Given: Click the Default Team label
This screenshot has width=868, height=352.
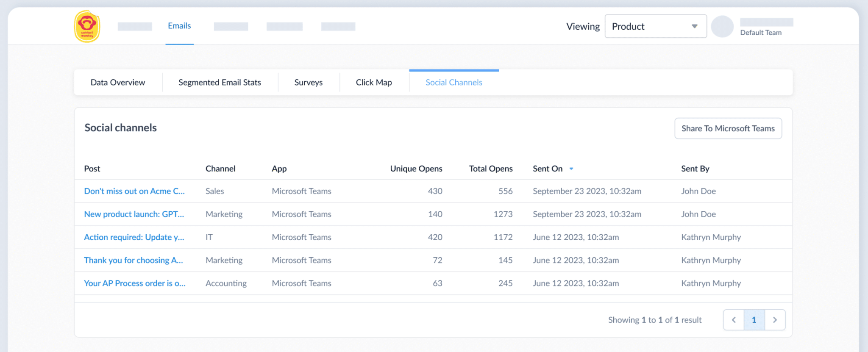Looking at the screenshot, I should pos(761,33).
